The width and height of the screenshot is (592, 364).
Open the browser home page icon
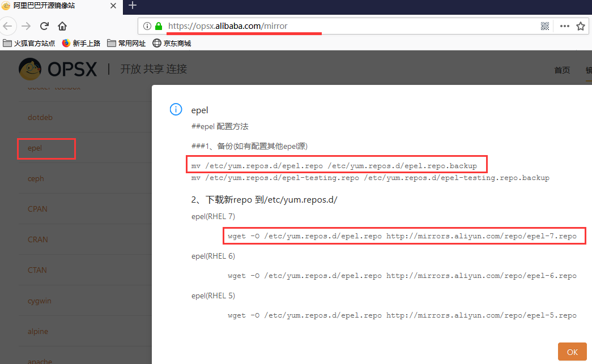click(x=62, y=26)
